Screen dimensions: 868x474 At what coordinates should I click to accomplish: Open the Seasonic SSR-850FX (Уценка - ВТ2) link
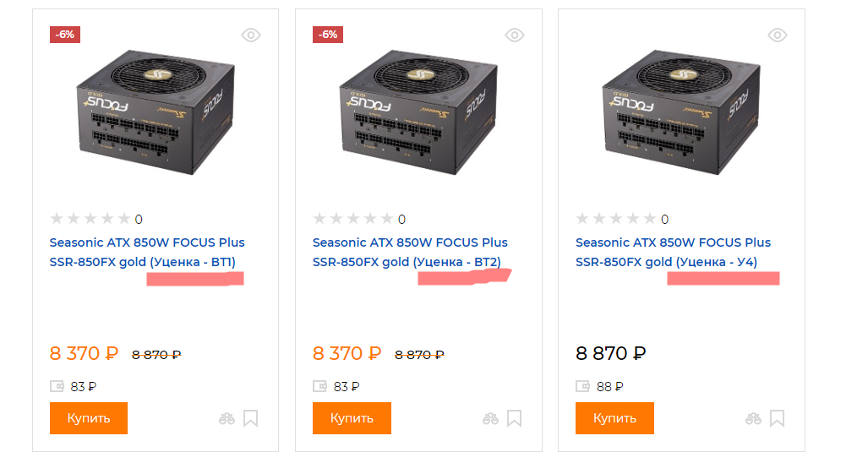[410, 252]
